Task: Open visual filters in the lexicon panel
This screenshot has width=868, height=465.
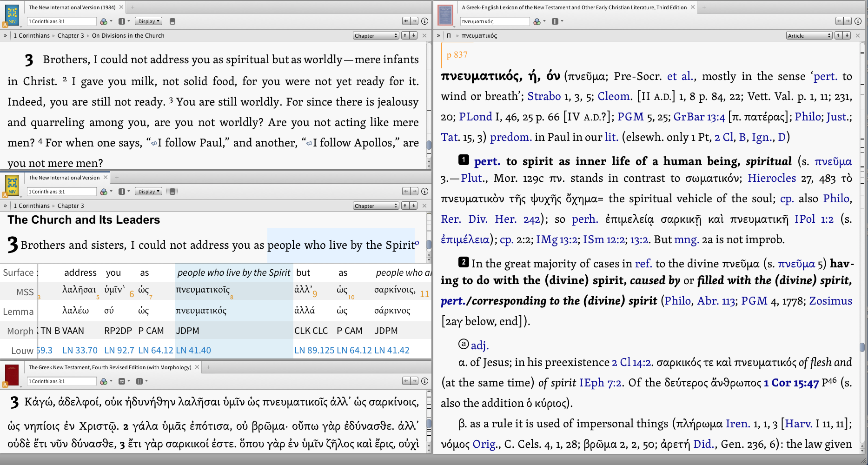Action: pos(537,21)
